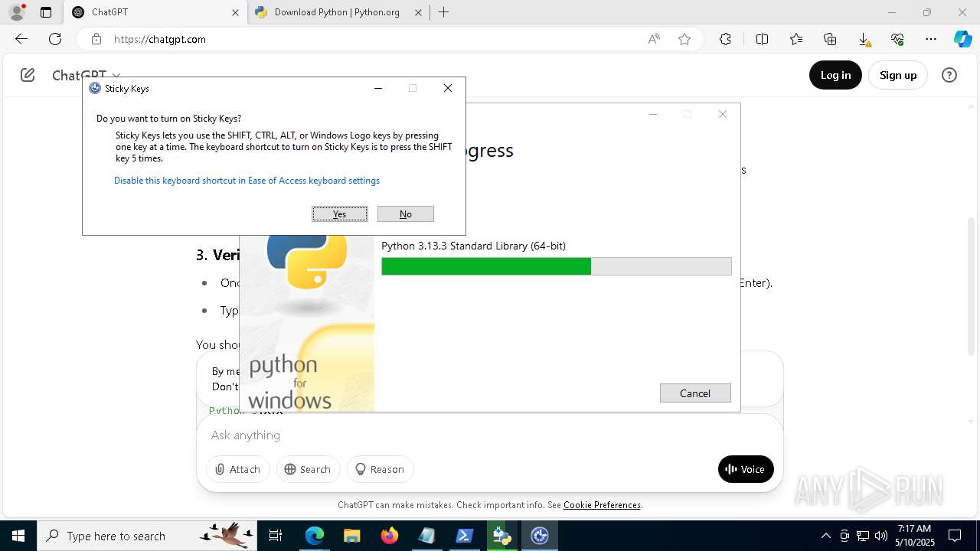Show hidden system tray icons
Screen dimensions: 980x551
point(825,536)
